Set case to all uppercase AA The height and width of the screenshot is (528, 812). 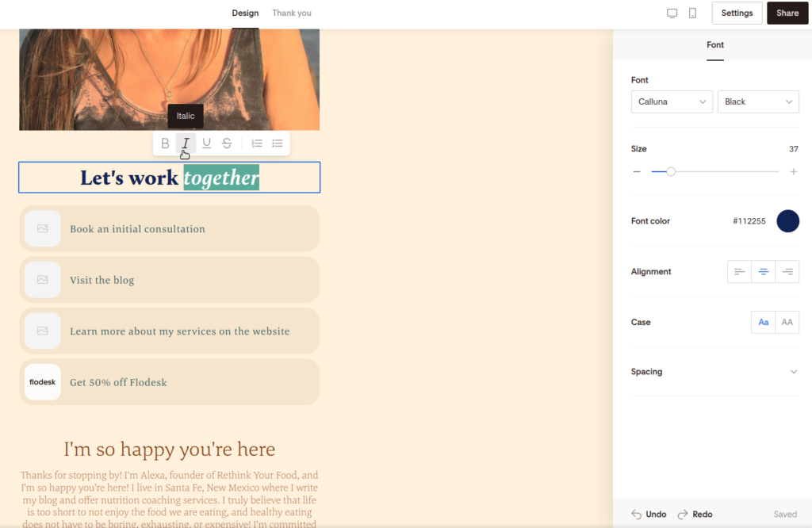[x=787, y=322]
